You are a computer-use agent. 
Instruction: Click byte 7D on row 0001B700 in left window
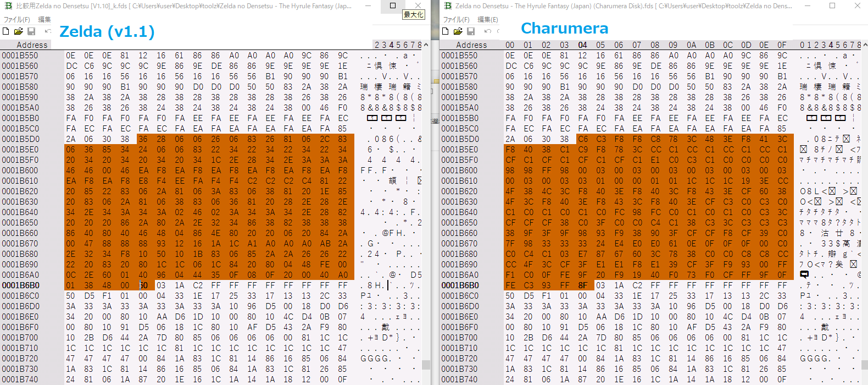coord(161,338)
